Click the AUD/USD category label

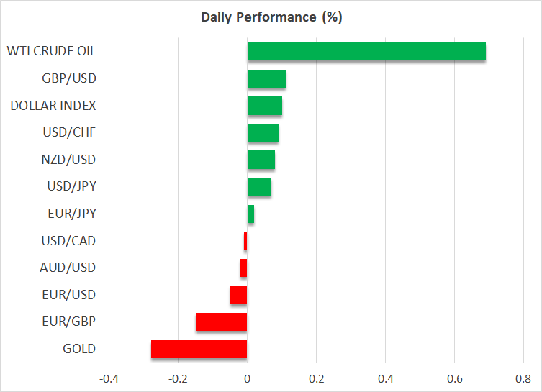pyautogui.click(x=68, y=268)
